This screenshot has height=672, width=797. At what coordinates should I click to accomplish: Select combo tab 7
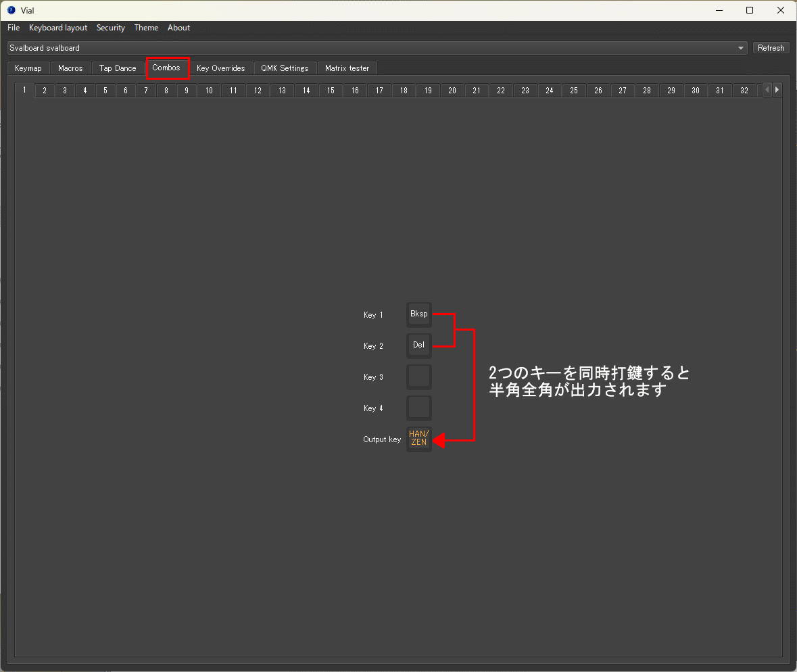tap(147, 91)
